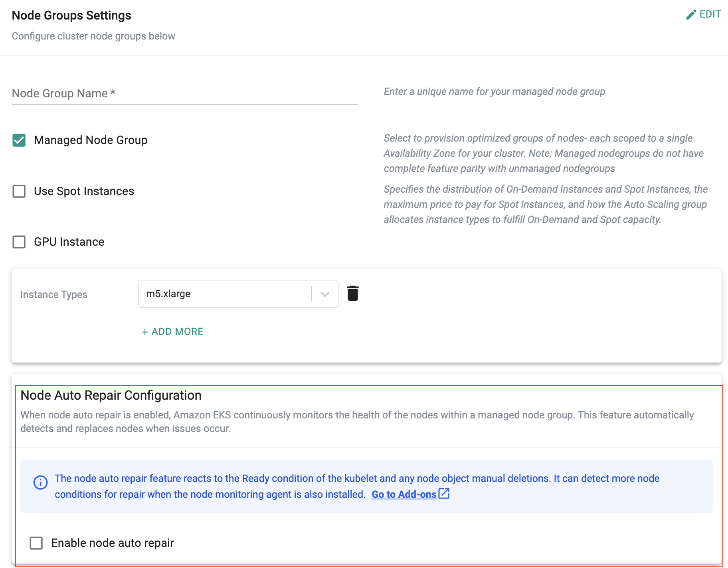This screenshot has height=568, width=728.
Task: Click the plus sign before ADD MORE
Action: [x=144, y=332]
